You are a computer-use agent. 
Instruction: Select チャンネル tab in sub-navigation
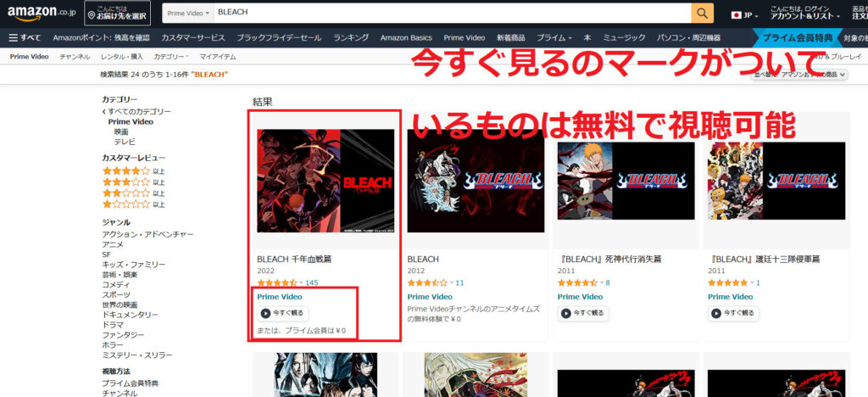(x=75, y=57)
